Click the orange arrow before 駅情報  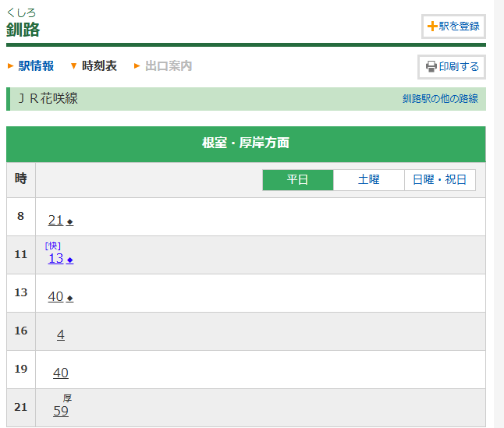point(10,66)
